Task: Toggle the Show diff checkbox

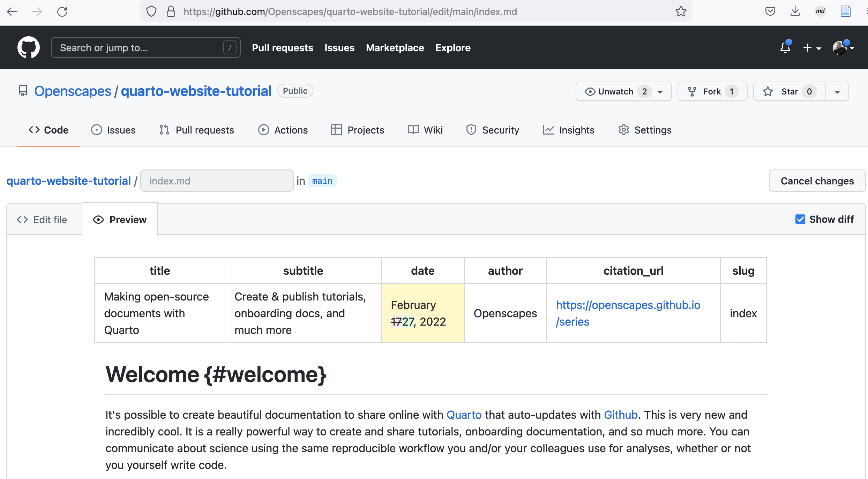Action: pyautogui.click(x=800, y=219)
